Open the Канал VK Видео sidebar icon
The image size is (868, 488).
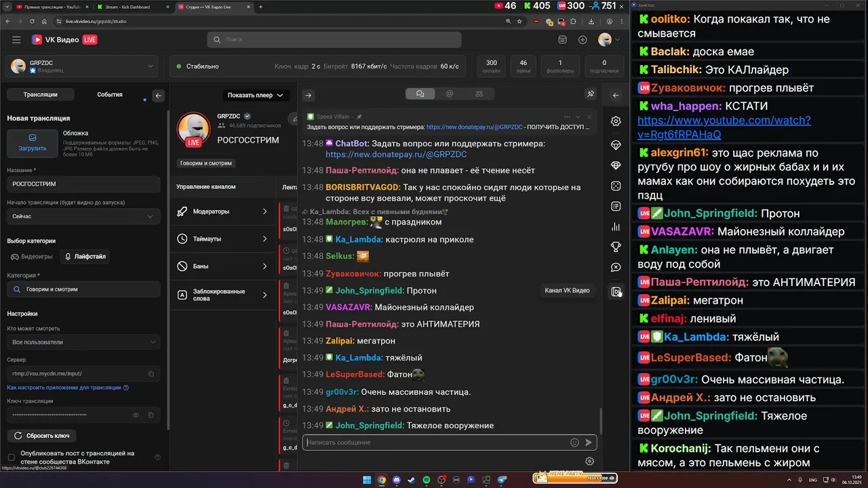[x=616, y=291]
